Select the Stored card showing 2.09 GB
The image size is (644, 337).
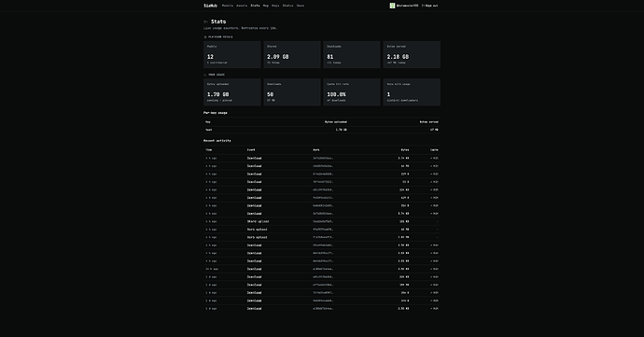tap(292, 55)
